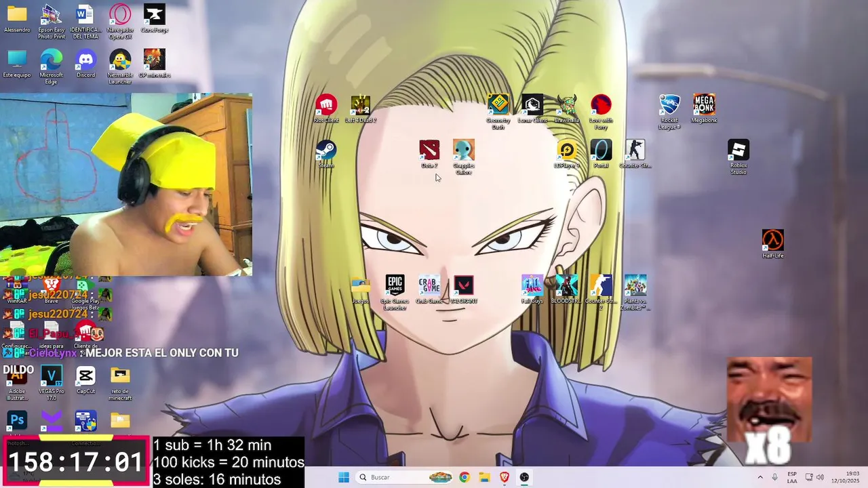The width and height of the screenshot is (868, 488).
Task: Open the Grapples Galore shortcut
Action: (x=464, y=157)
